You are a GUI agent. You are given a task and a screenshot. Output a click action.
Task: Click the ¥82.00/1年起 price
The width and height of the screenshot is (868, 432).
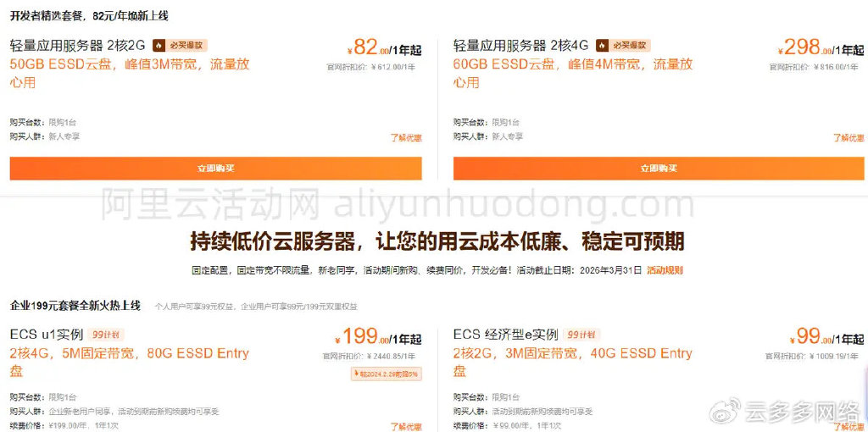[384, 48]
